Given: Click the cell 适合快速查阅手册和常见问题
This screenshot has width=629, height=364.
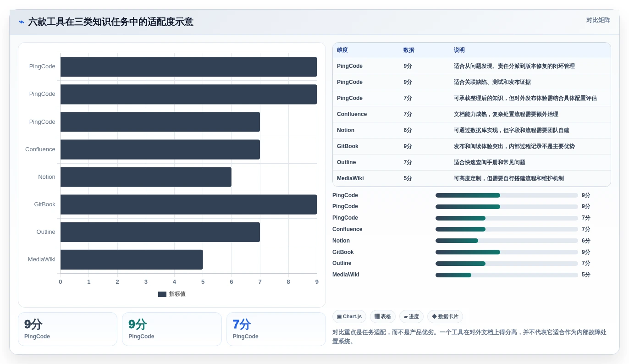Looking at the screenshot, I should 490,162.
